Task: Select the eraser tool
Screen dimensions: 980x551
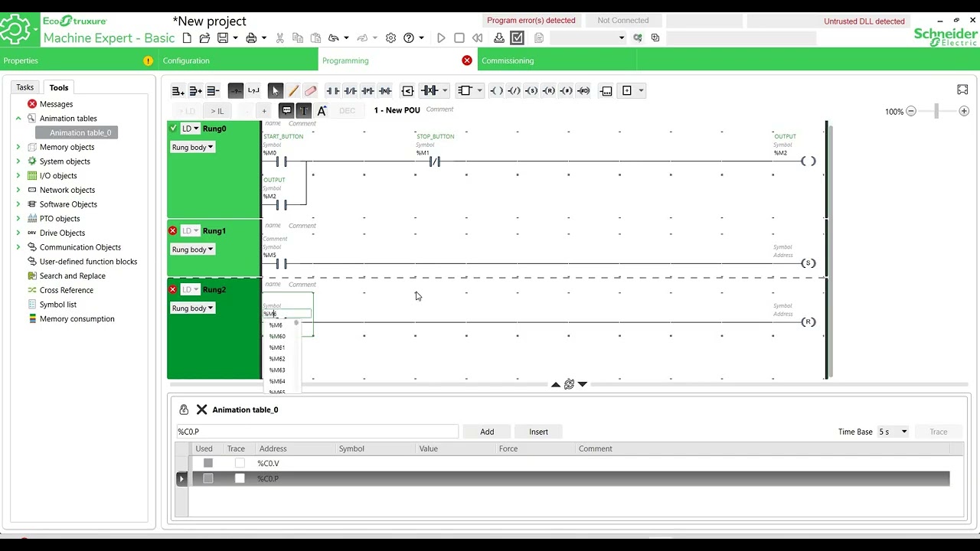Action: click(x=310, y=90)
